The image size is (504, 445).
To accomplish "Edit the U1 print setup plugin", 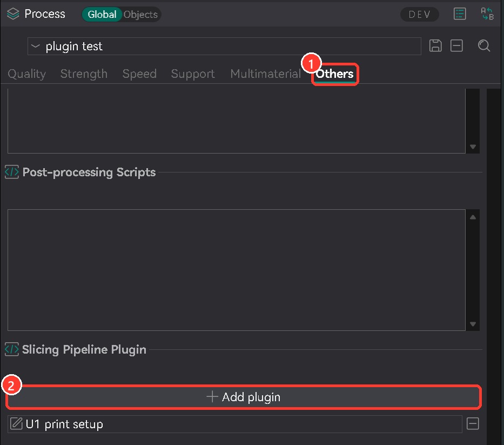I will 16,423.
